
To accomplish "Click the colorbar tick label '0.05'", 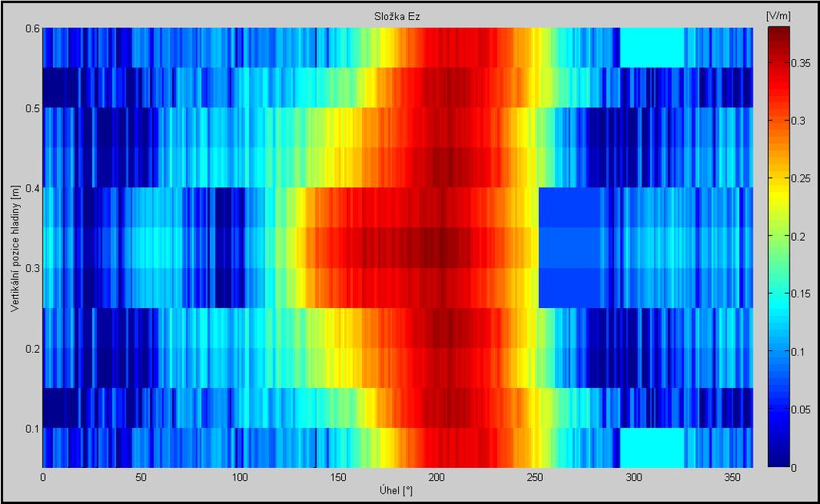I will click(x=801, y=410).
